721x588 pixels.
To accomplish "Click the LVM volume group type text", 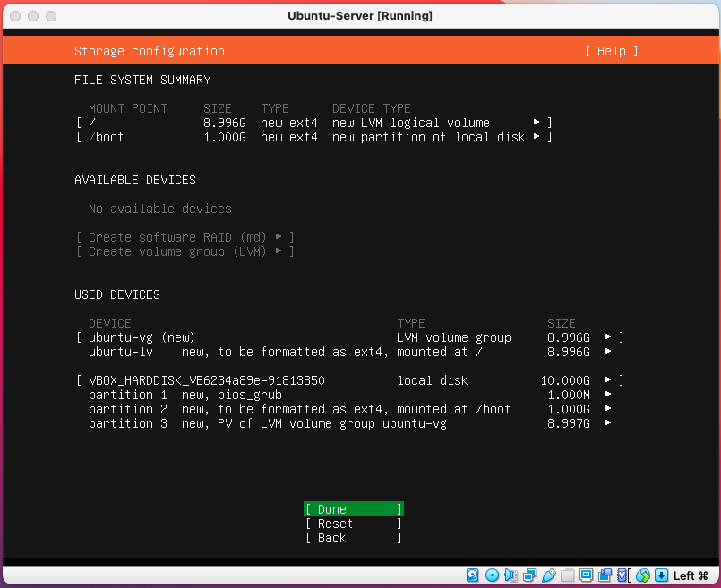I will click(x=454, y=337).
